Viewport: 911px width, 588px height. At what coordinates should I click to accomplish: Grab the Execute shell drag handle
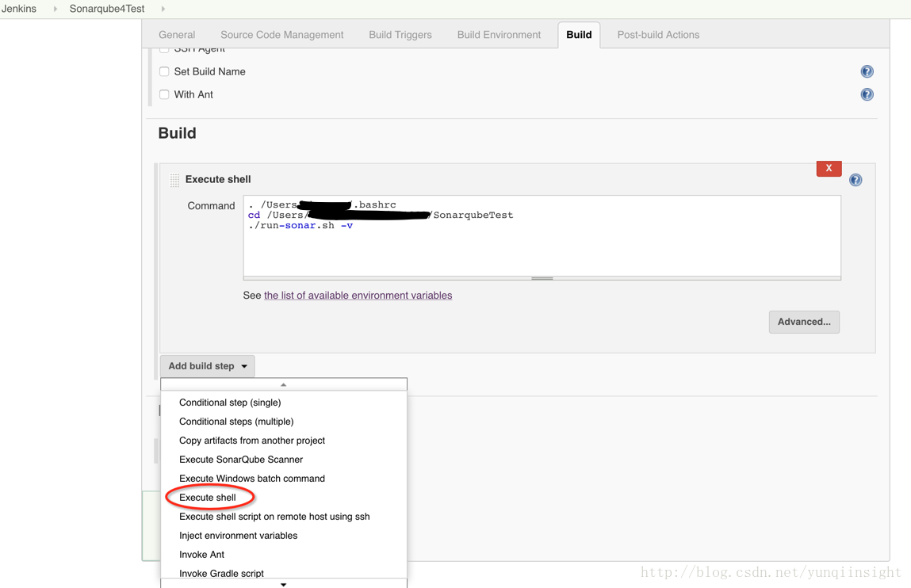click(x=174, y=180)
